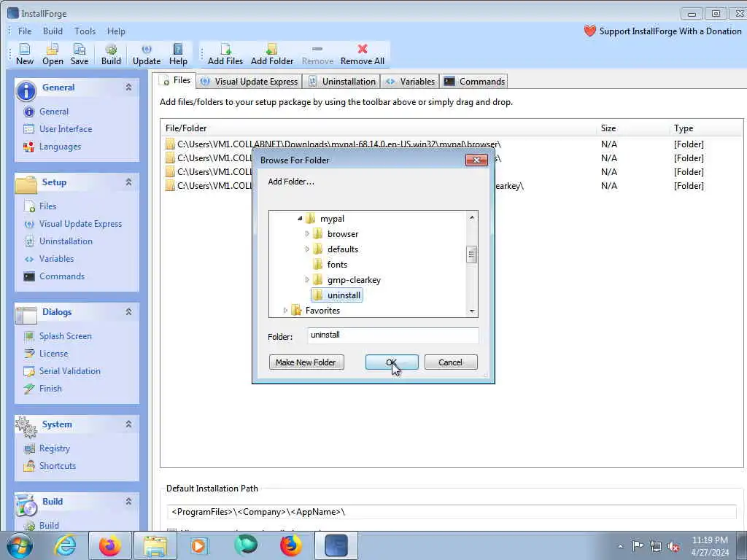Open the Help menu in menu bar

[116, 31]
